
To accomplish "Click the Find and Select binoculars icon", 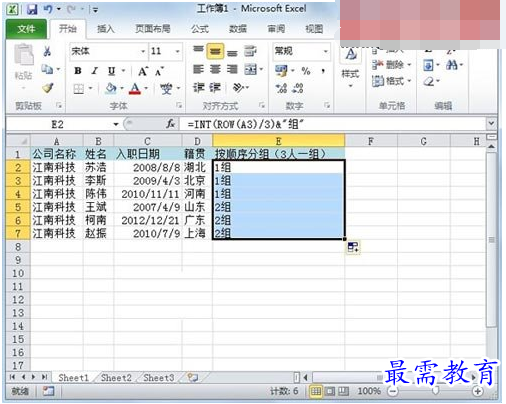I will coord(452,65).
